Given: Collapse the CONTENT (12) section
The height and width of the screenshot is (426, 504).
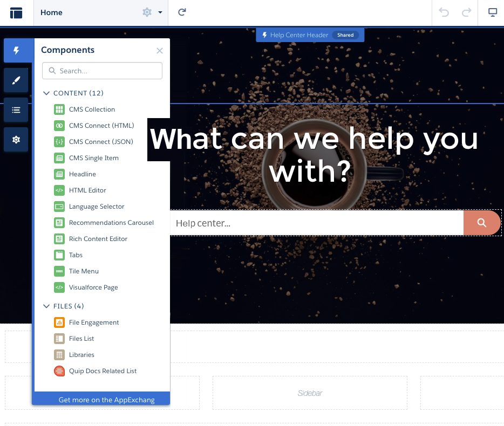Looking at the screenshot, I should 46,93.
